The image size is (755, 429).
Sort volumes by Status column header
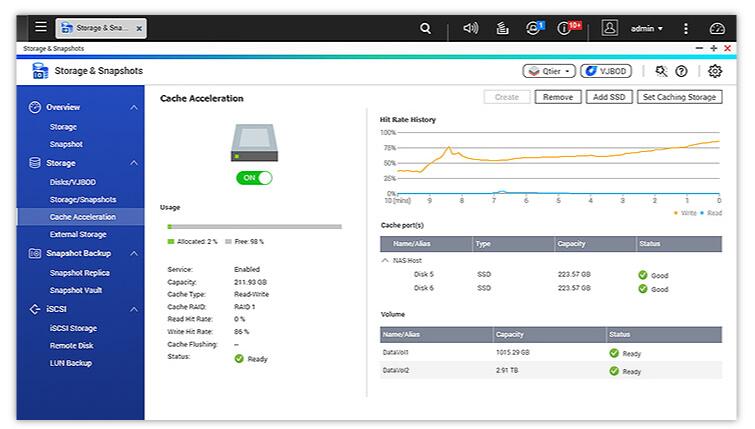click(664, 334)
